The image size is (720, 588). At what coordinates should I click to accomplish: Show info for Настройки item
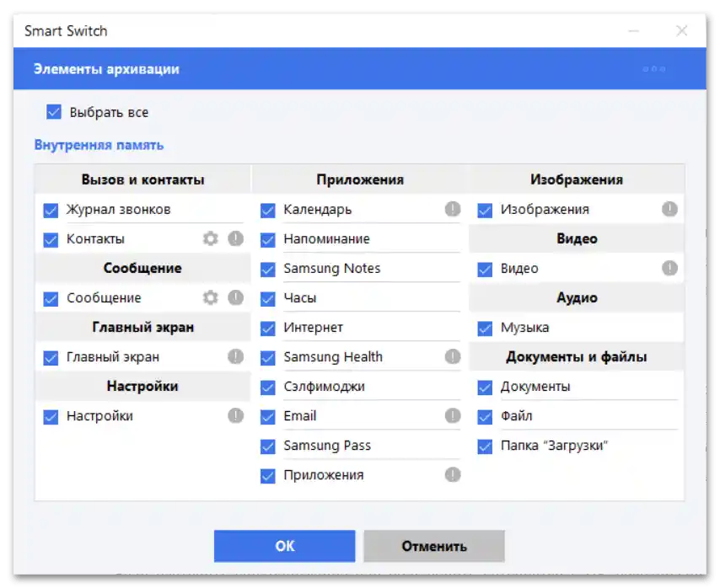point(235,415)
